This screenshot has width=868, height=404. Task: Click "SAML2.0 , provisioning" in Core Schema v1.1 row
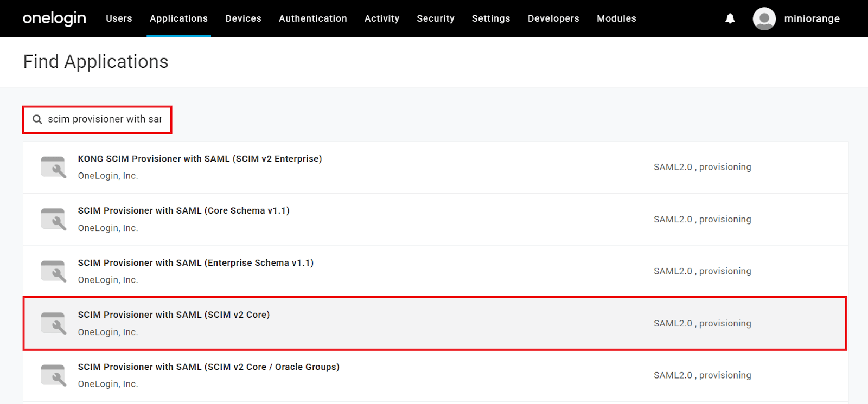703,219
